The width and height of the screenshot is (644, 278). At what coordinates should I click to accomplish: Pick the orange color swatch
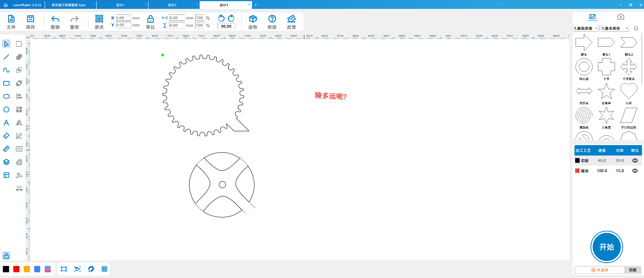[27, 269]
